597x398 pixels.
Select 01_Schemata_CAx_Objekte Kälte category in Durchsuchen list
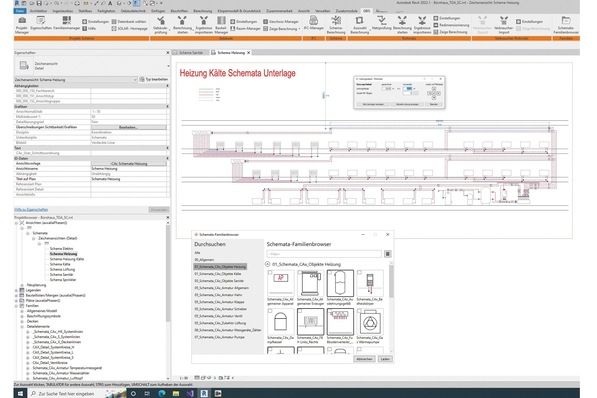218,274
